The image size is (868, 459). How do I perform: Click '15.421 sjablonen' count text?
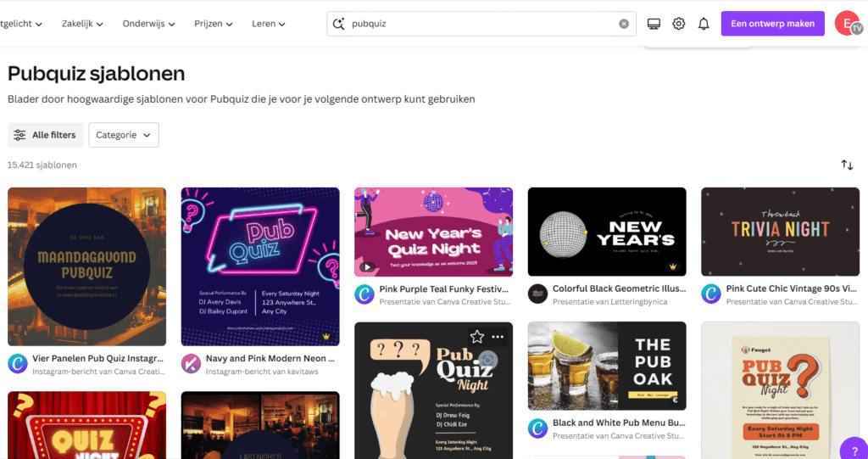(42, 165)
